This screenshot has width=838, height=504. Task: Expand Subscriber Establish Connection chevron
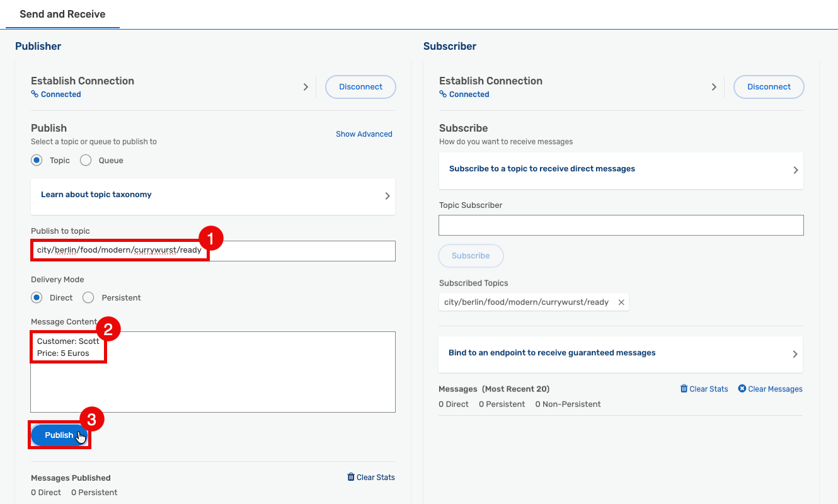tap(714, 87)
